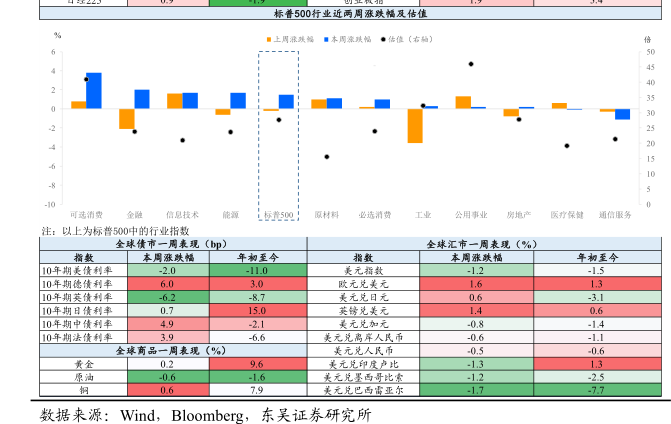Click the 6.0 weekly cell for 德债

168,284
